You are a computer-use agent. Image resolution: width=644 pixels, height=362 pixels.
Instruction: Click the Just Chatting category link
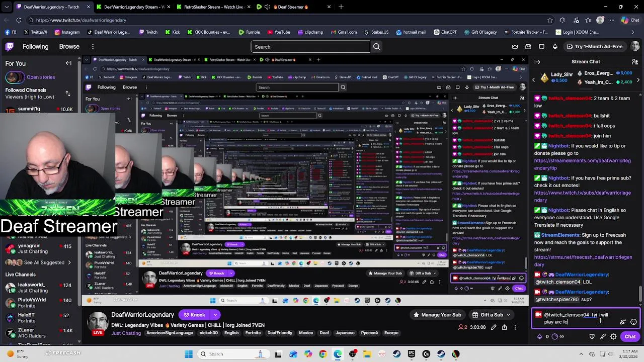coord(126,333)
